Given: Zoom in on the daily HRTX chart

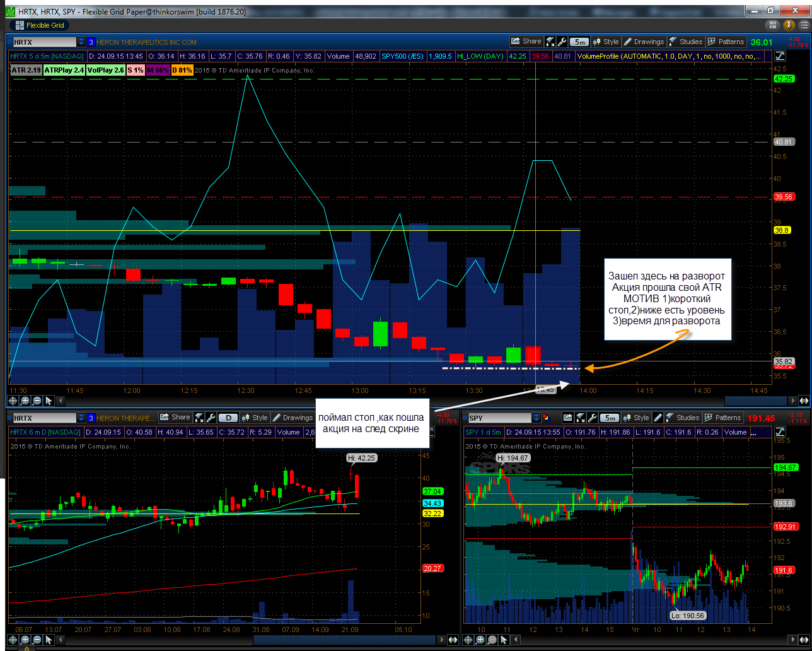Looking at the screenshot, I should [x=25, y=639].
